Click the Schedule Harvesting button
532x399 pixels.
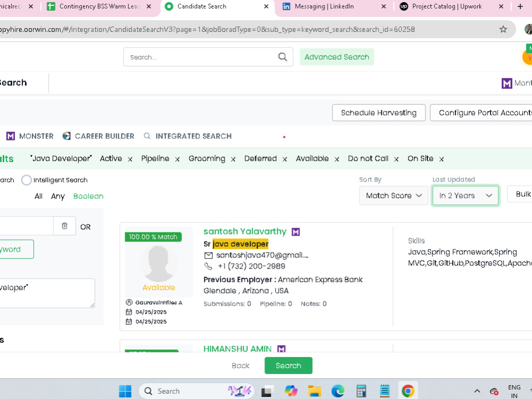pyautogui.click(x=379, y=113)
